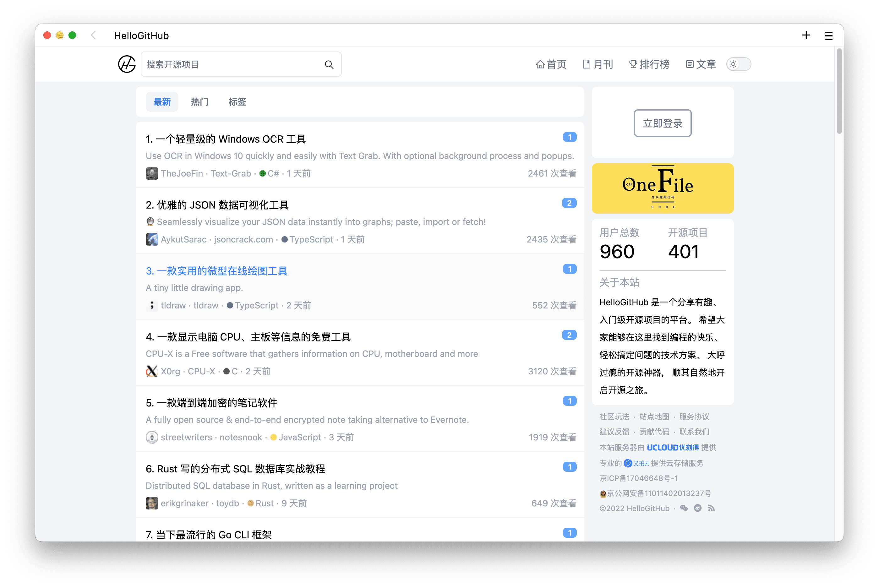Click the HelloGitHub logo icon

127,64
